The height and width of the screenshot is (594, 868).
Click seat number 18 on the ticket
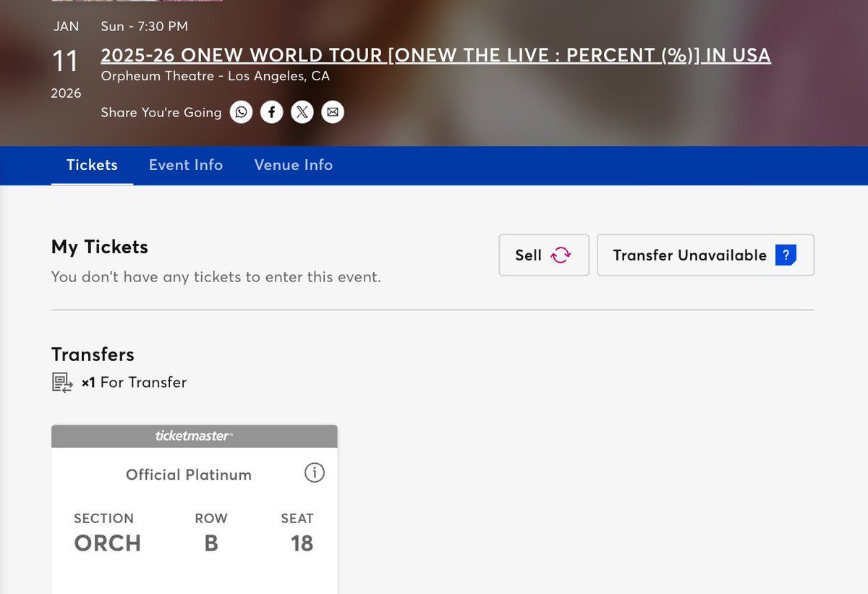coord(302,543)
